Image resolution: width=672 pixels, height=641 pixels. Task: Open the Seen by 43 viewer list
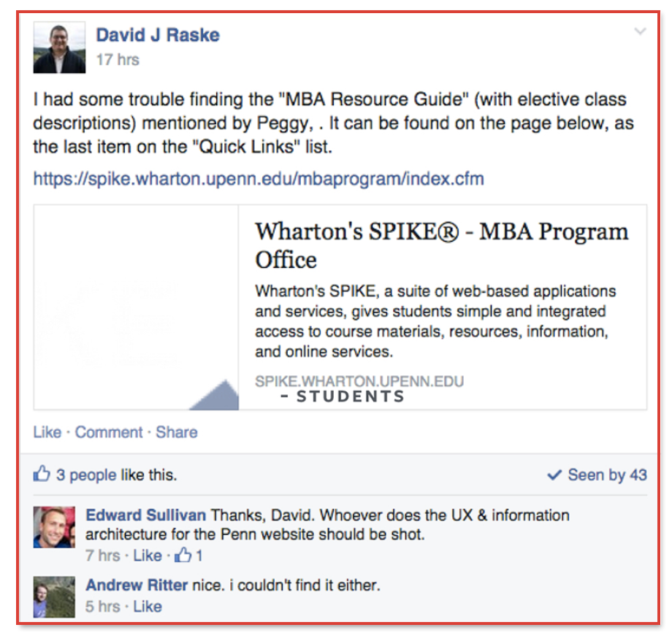tap(607, 475)
